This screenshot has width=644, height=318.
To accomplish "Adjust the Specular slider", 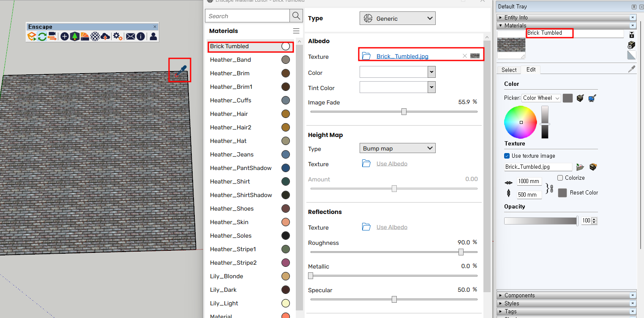I will [x=394, y=299].
